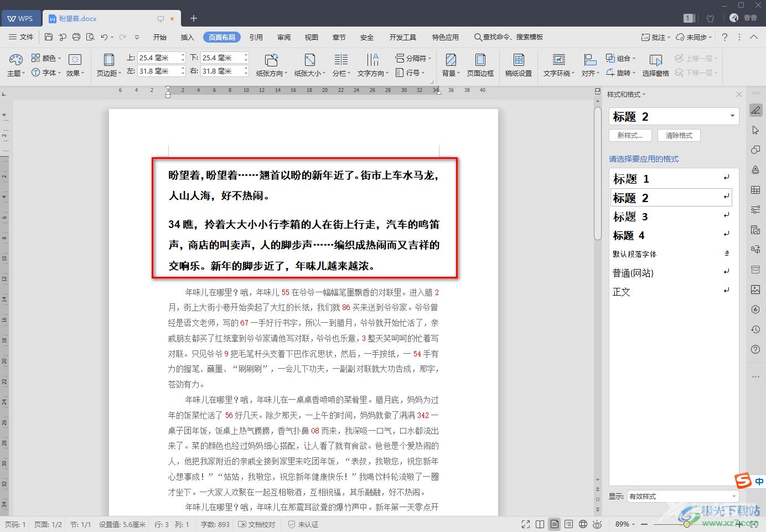Apply the 标题 1 style
Screen dimensions: 766x532
(670, 179)
